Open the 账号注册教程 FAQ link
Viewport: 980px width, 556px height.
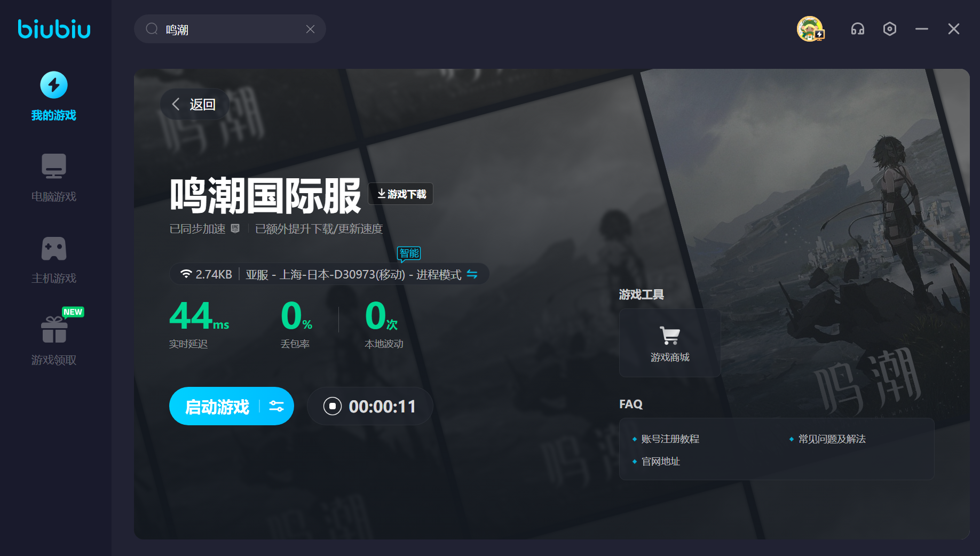pos(670,439)
